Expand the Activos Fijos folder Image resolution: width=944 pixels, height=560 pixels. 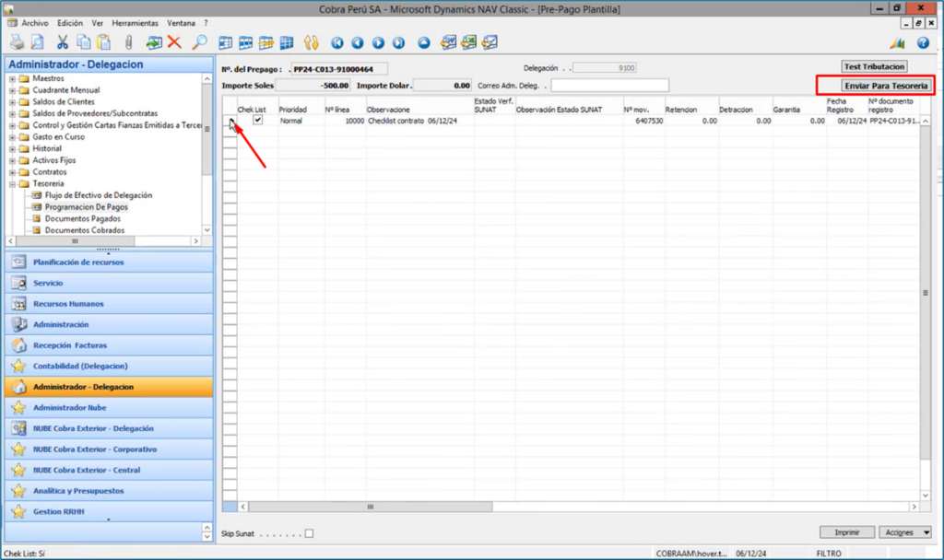point(12,160)
